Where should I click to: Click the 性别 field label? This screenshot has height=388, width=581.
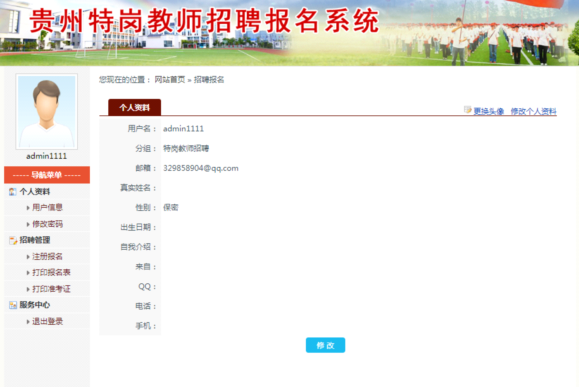[x=146, y=208]
